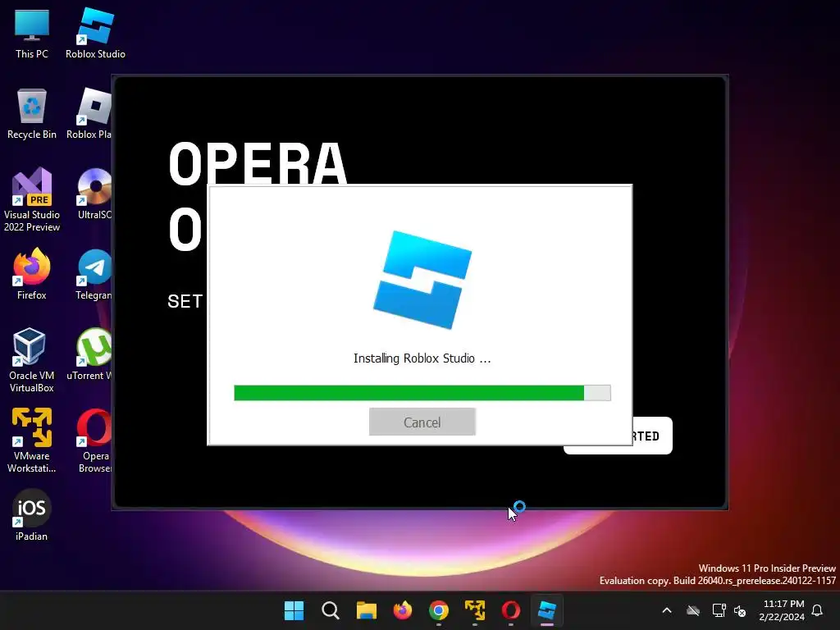Image resolution: width=840 pixels, height=630 pixels.
Task: Click the Roblox Studio installer progress bar
Action: coord(422,393)
